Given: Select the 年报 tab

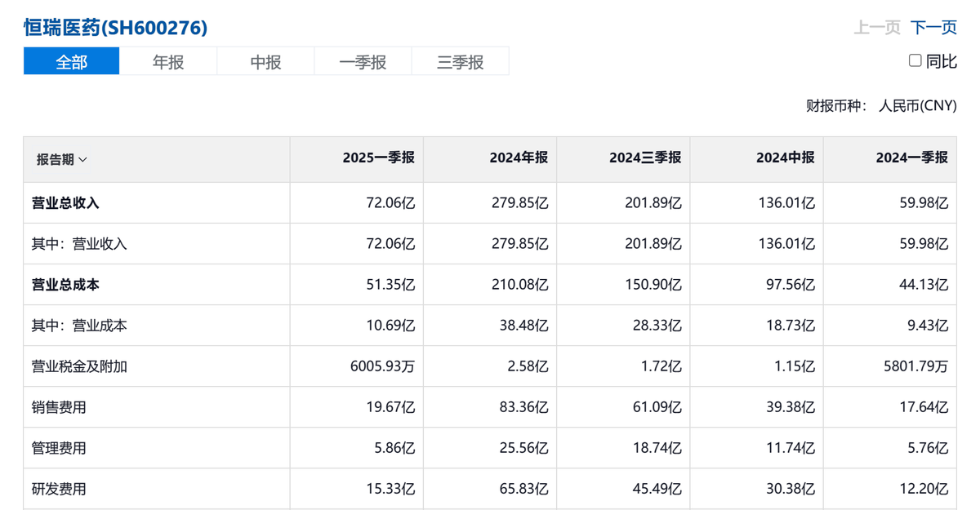Looking at the screenshot, I should click(168, 62).
